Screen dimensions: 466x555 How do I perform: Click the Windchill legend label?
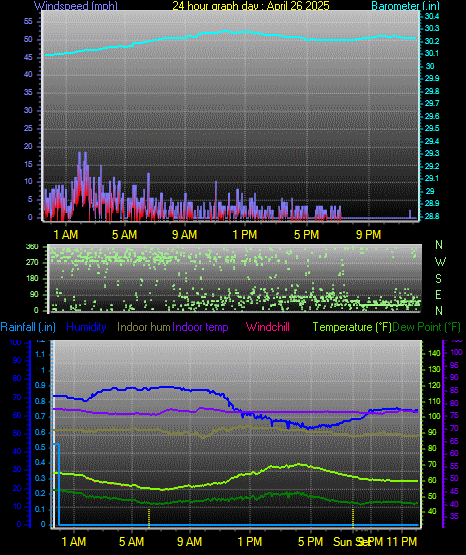pyautogui.click(x=267, y=327)
